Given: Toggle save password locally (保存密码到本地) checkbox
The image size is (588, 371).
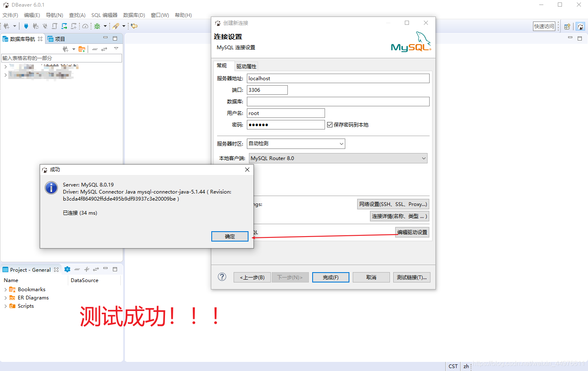Looking at the screenshot, I should 330,125.
